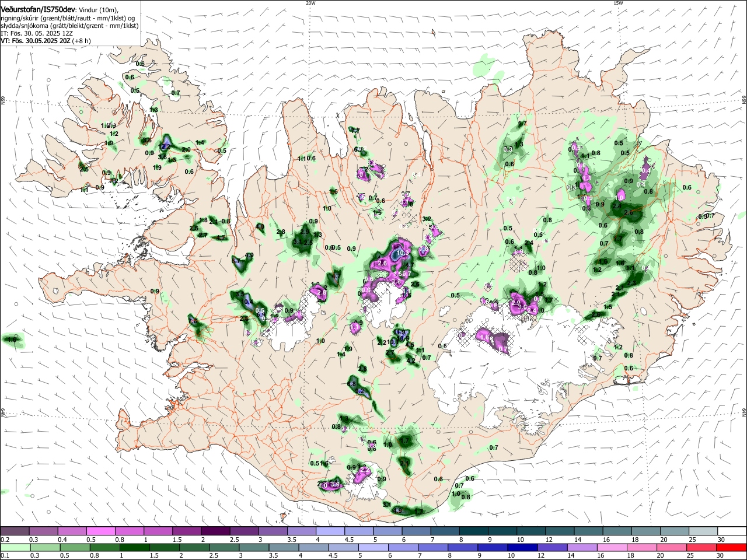The image size is (747, 560).
Task: Click the 30 label at the upper legend's end
Action: point(721,540)
